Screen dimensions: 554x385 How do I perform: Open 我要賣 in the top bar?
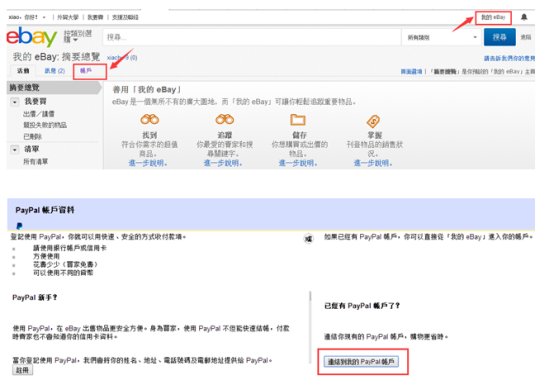pyautogui.click(x=95, y=17)
